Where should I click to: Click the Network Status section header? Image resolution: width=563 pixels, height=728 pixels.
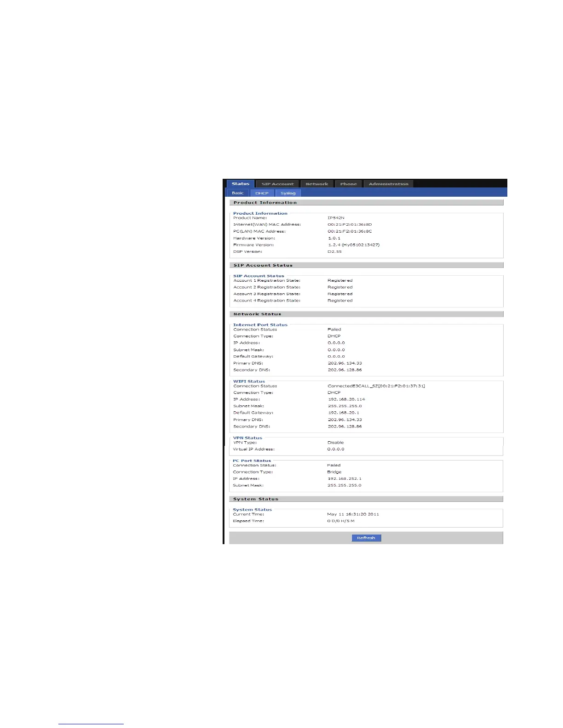(366, 314)
